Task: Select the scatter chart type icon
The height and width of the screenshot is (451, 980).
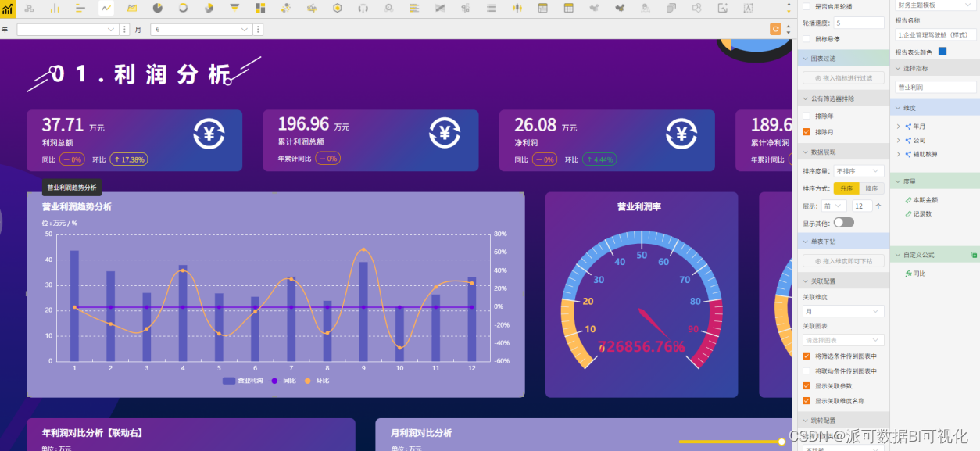Action: click(x=287, y=8)
